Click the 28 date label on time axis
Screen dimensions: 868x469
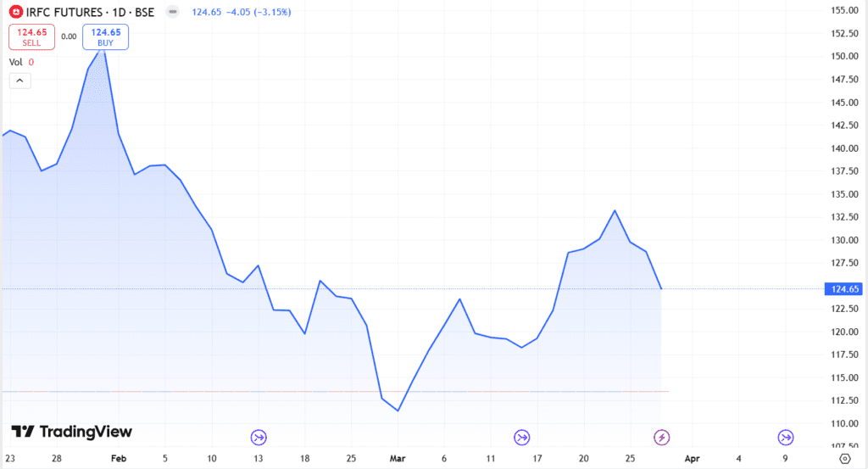point(57,459)
